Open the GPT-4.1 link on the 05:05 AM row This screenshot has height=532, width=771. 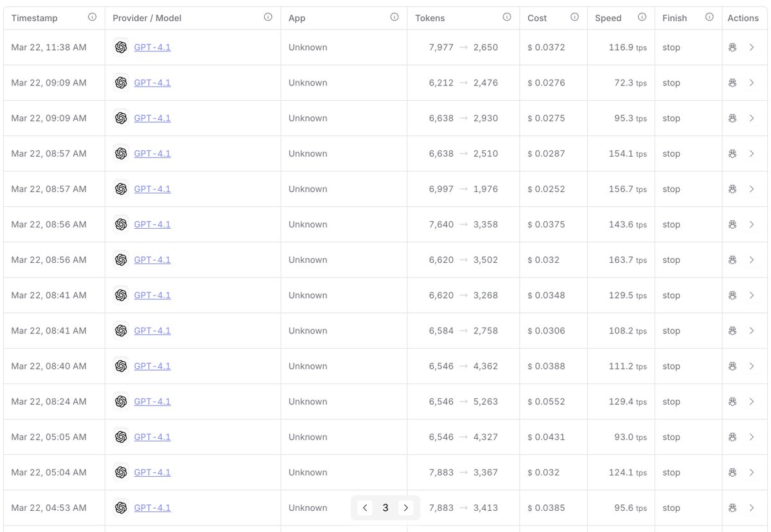pos(152,437)
